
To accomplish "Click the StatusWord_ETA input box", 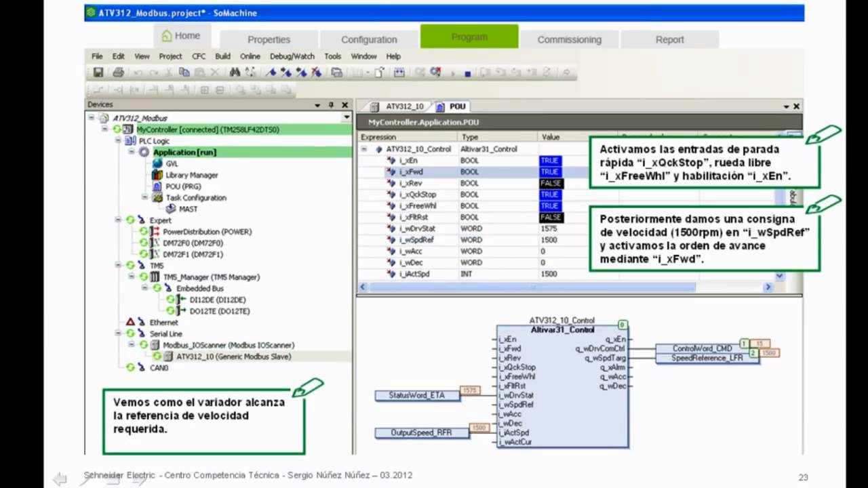I will pyautogui.click(x=417, y=395).
